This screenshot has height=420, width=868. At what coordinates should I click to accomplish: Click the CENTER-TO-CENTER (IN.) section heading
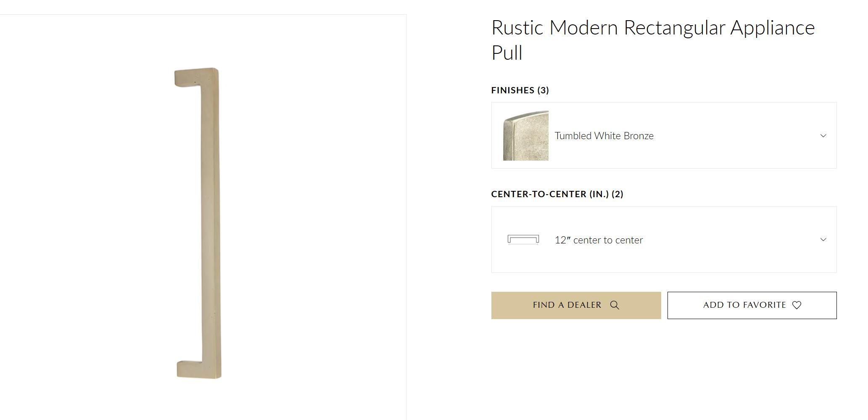point(550,194)
